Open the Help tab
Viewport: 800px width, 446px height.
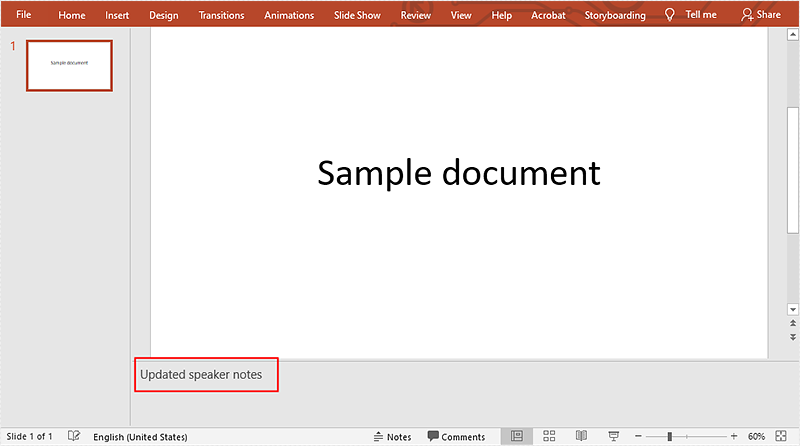pyautogui.click(x=502, y=15)
